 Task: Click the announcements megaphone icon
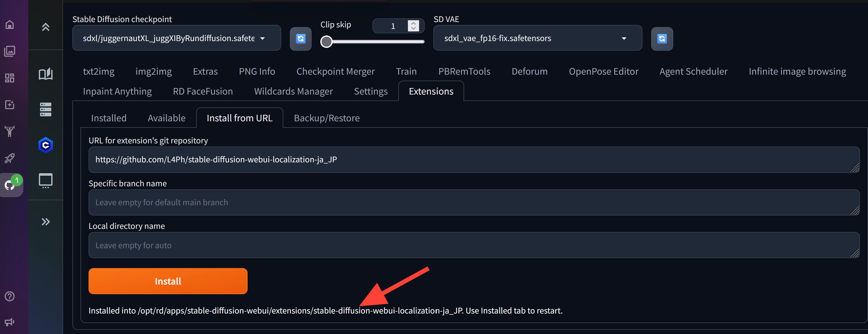[x=9, y=322]
